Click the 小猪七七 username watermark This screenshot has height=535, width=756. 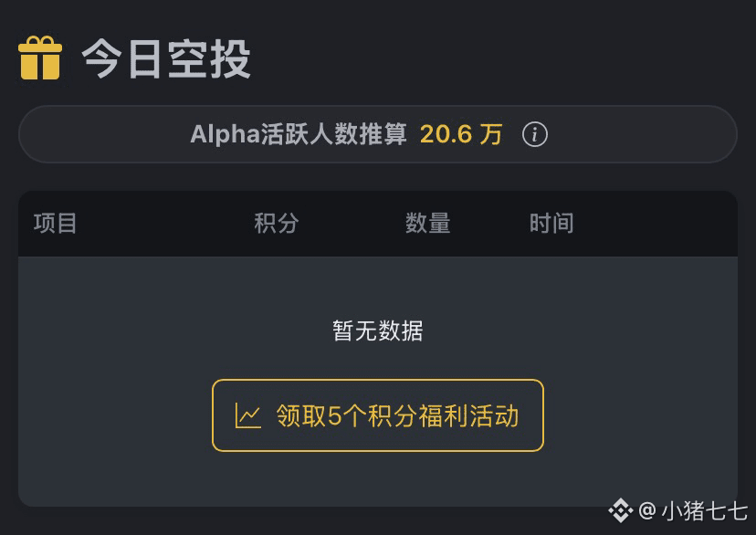[704, 510]
